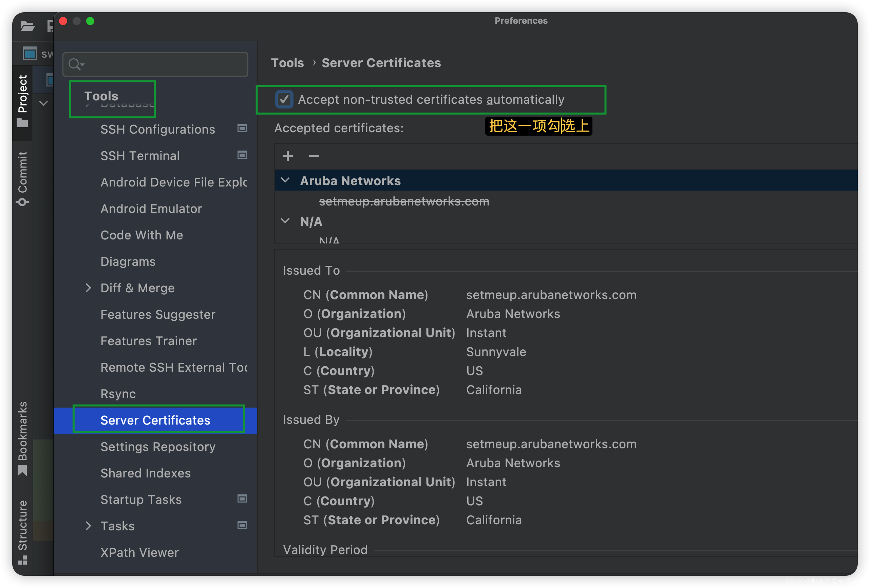Screen dimensions: 870x588
Task: Click the minus remove certificate icon
Action: pos(314,156)
